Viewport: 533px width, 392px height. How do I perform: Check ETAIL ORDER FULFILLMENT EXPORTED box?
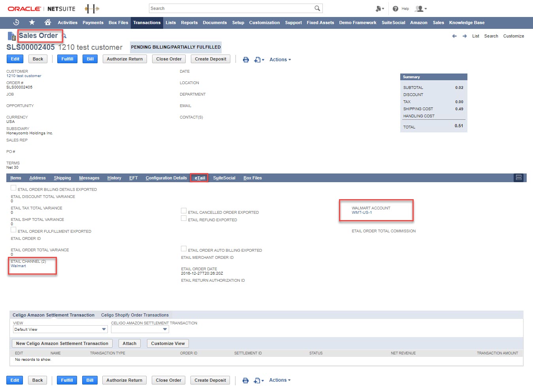(x=13, y=230)
